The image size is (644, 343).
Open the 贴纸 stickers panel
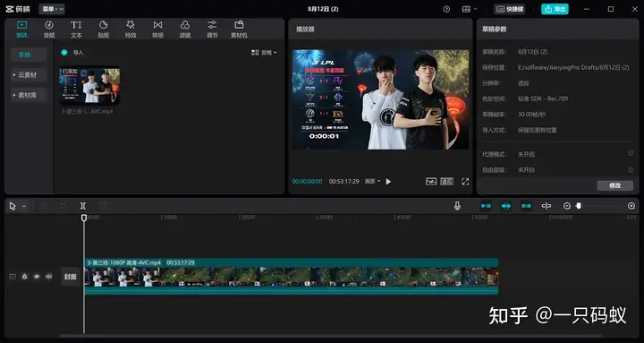click(103, 30)
